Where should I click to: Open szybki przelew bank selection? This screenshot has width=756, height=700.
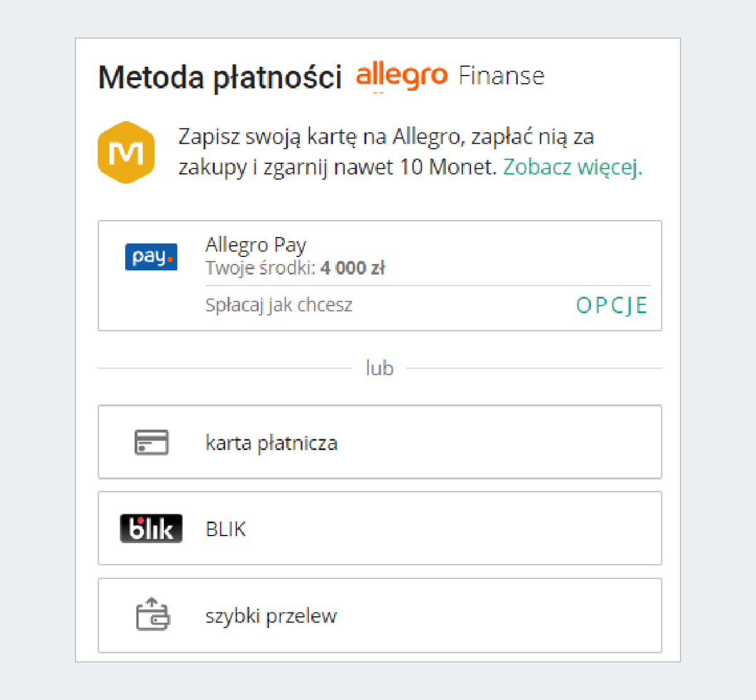click(378, 616)
